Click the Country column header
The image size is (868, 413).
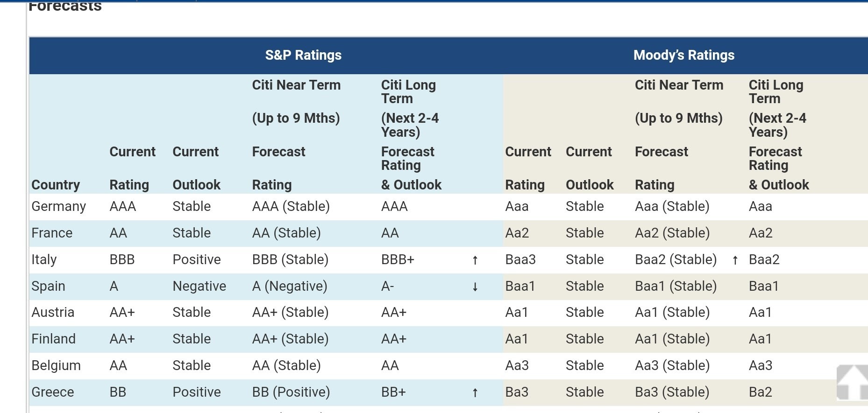[x=56, y=185]
